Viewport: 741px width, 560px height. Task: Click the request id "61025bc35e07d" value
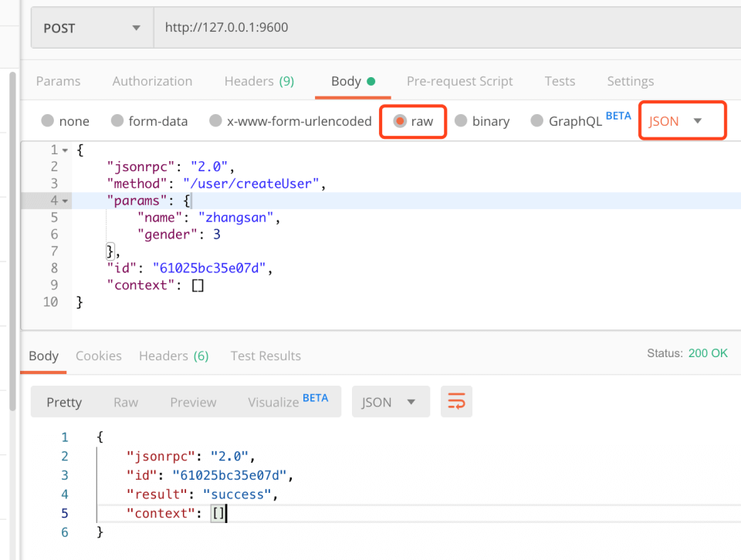coord(209,268)
